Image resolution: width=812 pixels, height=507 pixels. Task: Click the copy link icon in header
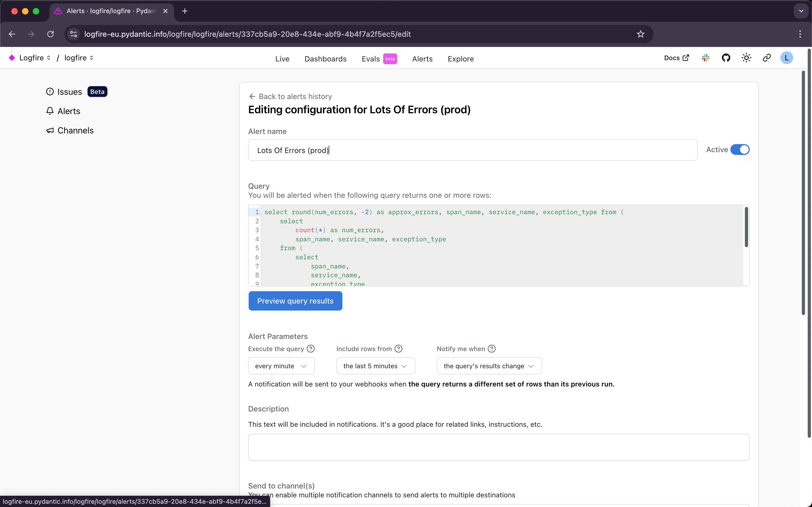[766, 58]
